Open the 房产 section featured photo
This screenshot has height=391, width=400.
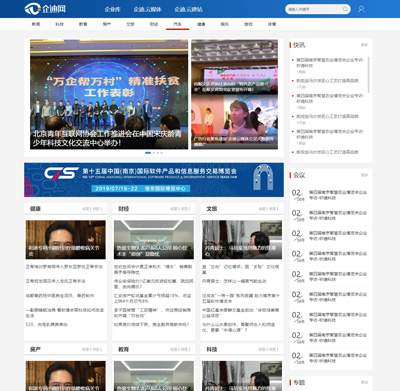click(x=66, y=376)
